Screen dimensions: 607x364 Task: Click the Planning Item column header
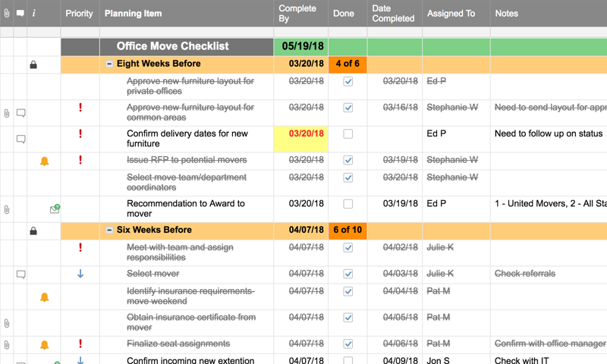(x=133, y=14)
